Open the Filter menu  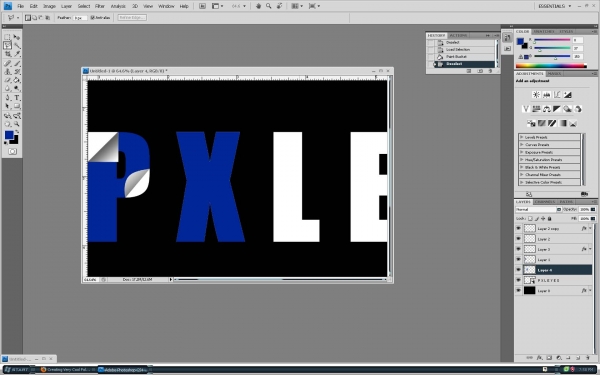(x=100, y=6)
